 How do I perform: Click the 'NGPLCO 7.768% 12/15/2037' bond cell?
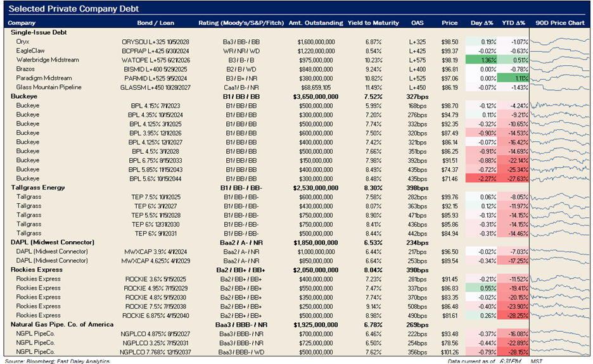(155, 352)
